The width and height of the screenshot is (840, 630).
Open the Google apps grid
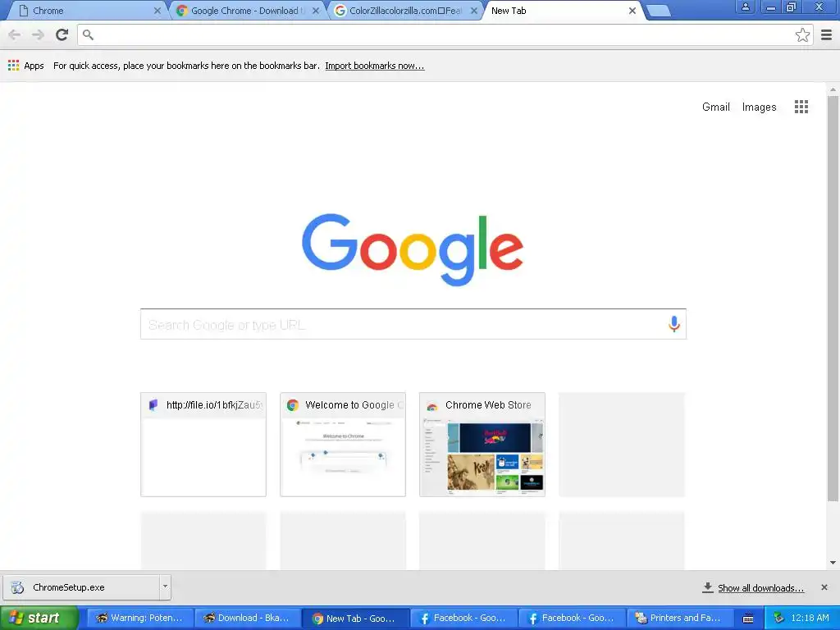[801, 107]
